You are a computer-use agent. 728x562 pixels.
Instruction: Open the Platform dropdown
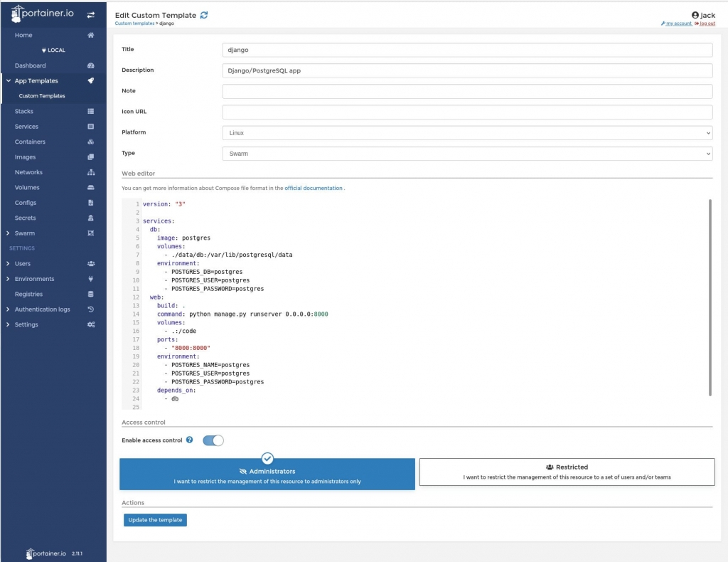click(x=468, y=133)
